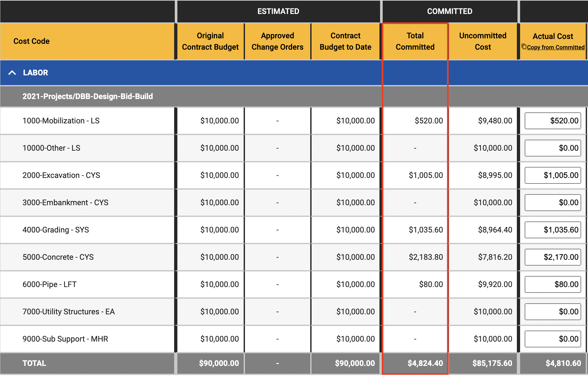Edit Actual Cost for 2000-Excavation
588x376 pixels.
click(x=553, y=175)
